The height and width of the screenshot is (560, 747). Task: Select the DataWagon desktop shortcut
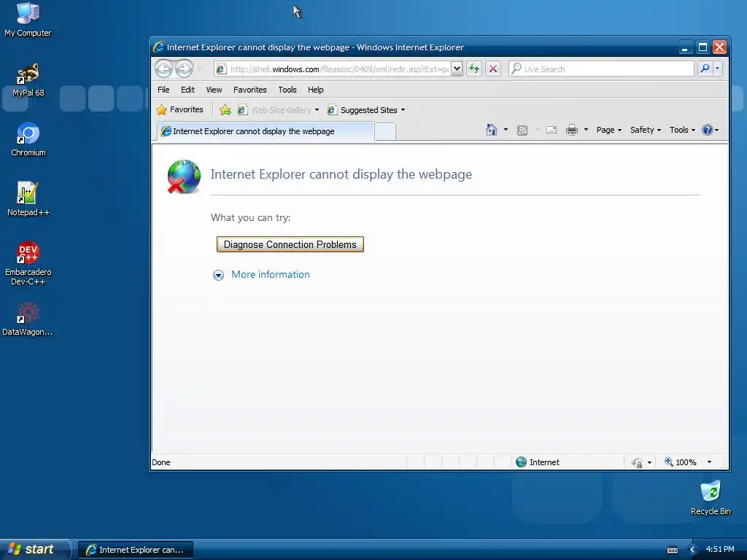click(28, 319)
